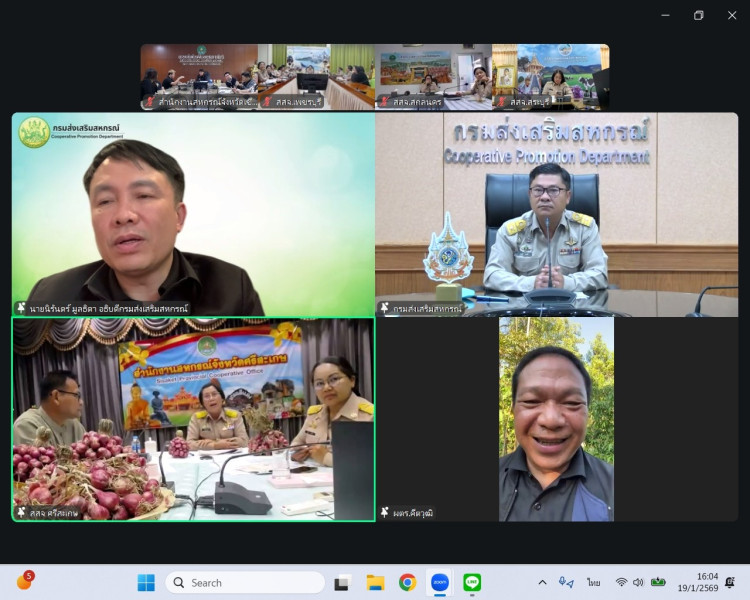Open the clock and date flyout
This screenshot has height=600, width=750.
point(706,582)
